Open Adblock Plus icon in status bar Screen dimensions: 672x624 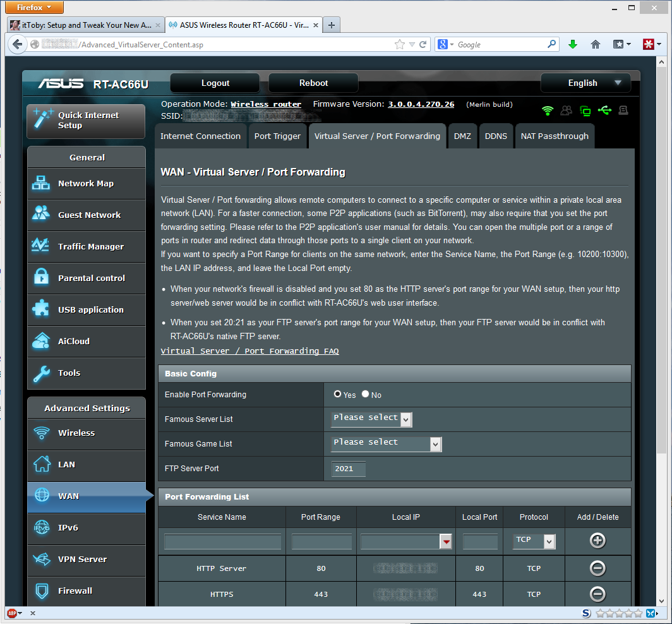12,613
